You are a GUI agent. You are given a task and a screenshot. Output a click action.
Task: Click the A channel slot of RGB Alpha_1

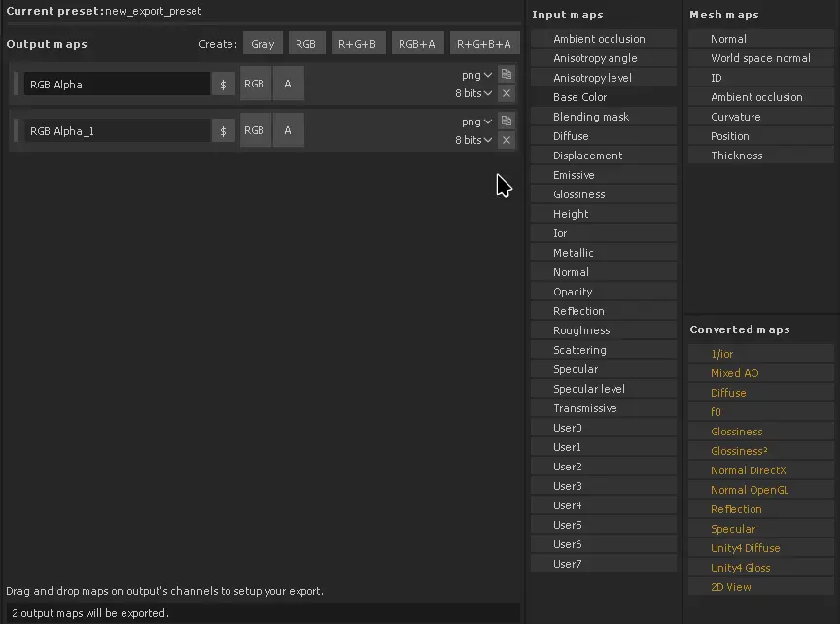[288, 130]
